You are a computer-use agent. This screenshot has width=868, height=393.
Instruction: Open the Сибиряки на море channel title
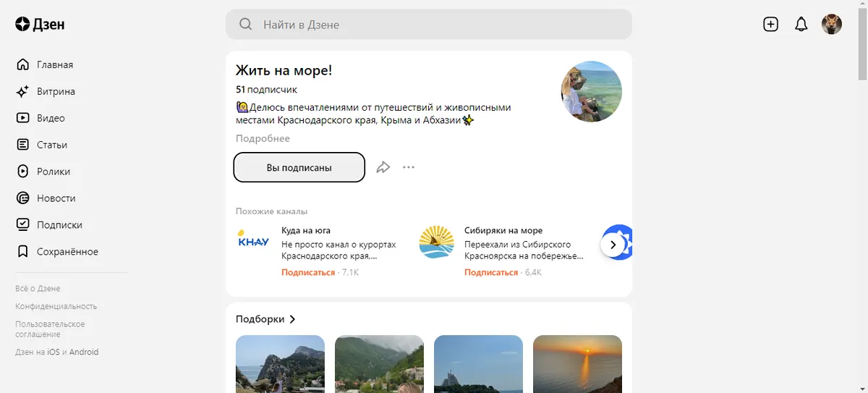tap(503, 231)
